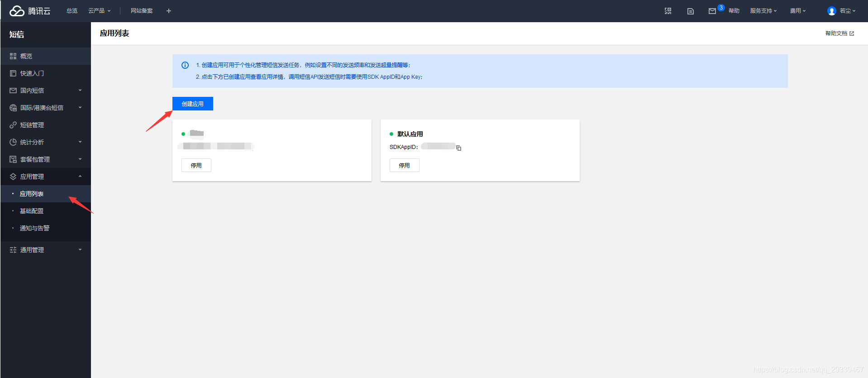
Task: Expand the 统计分析 submenu arrow
Action: 80,142
